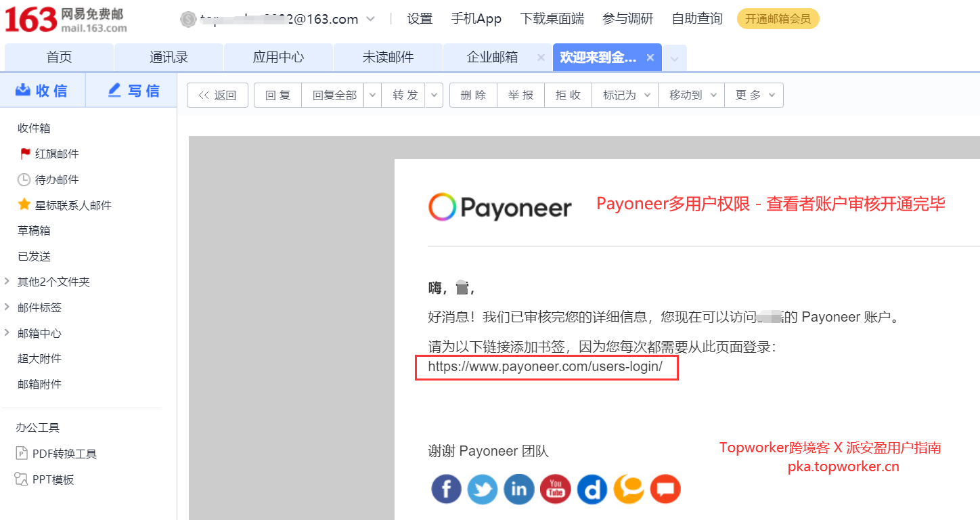This screenshot has height=520, width=980.
Task: Click the Facebook social icon
Action: tap(447, 489)
